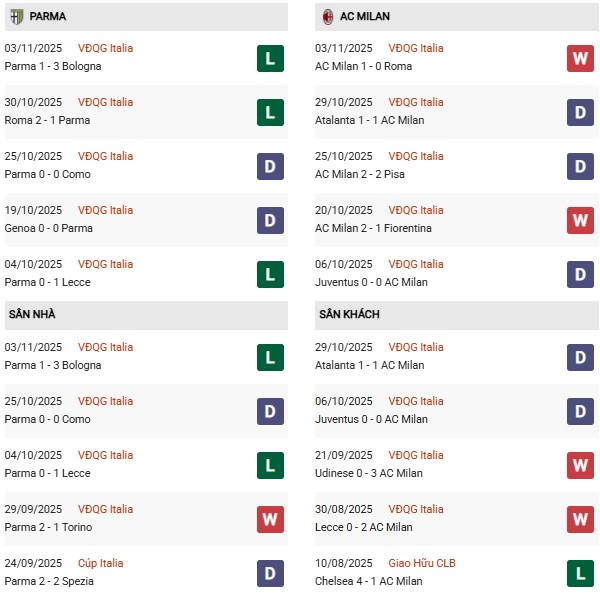Select the SÂN KHÁCH section header
Viewport: 600px width, 593px height.
click(x=349, y=314)
